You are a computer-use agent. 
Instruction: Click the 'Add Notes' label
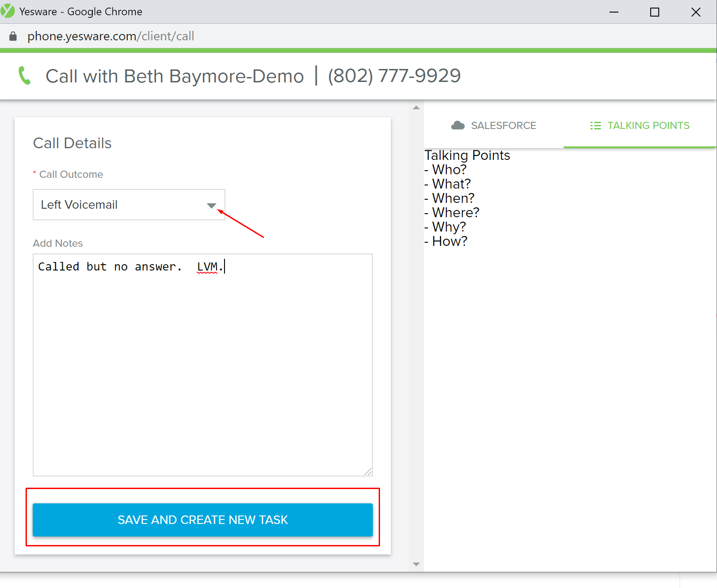click(x=58, y=243)
